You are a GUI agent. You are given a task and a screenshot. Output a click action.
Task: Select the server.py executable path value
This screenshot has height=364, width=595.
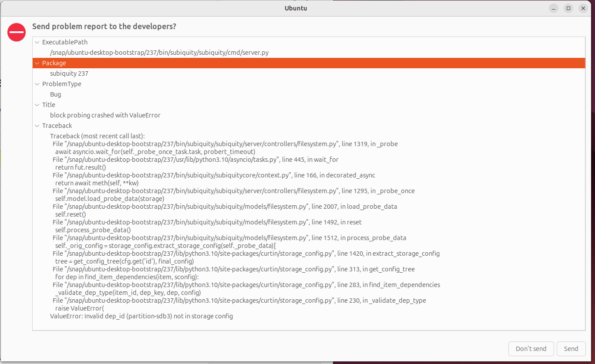point(159,53)
